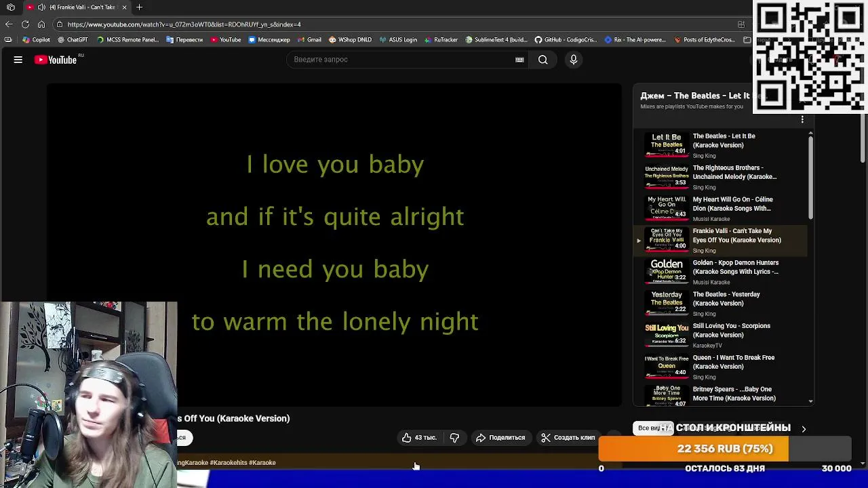View site info lock icon

click(x=60, y=24)
